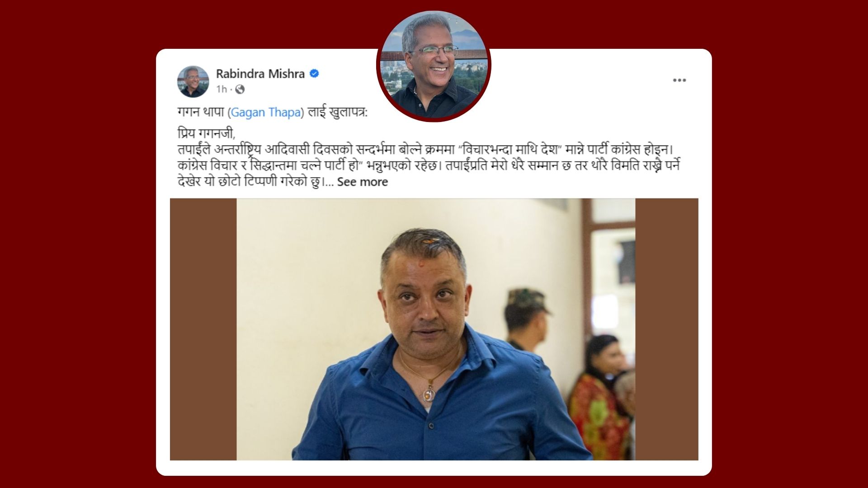Click the greeting line प्रिय गगनजी

(206, 134)
